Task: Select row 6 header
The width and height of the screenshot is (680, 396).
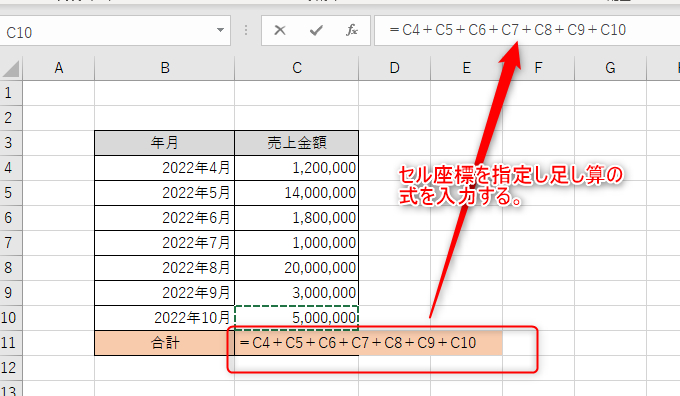Action: (11, 218)
